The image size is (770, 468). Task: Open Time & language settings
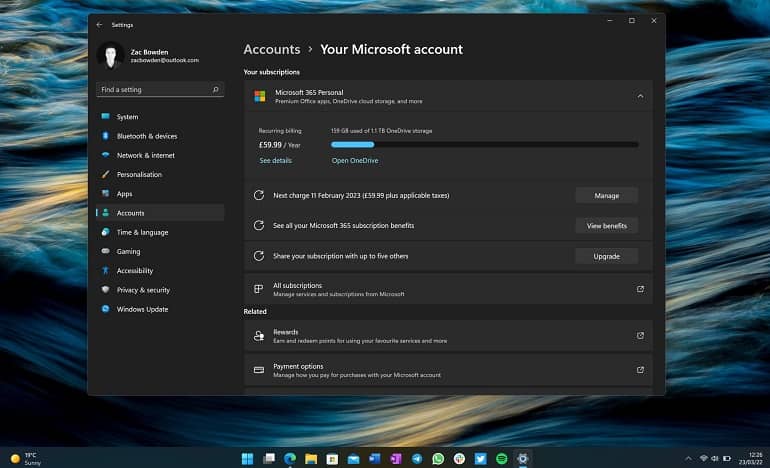[160, 232]
